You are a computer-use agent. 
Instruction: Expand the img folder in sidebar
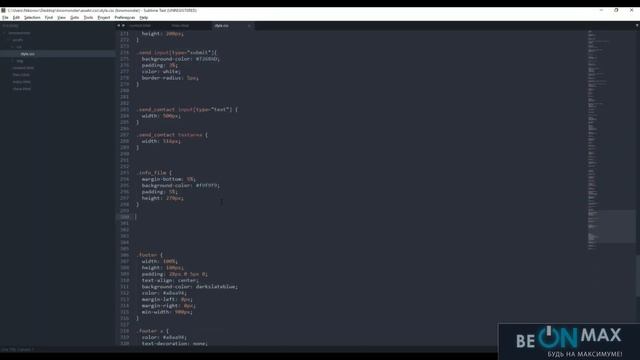pos(13,61)
